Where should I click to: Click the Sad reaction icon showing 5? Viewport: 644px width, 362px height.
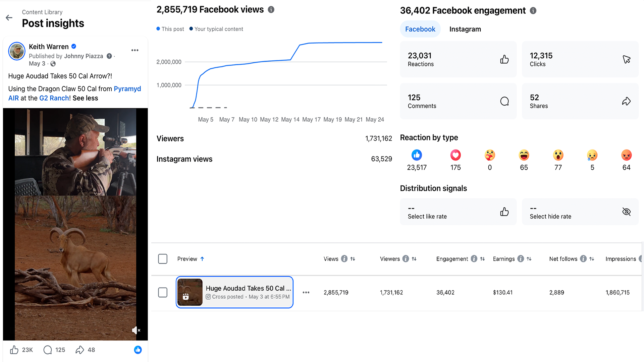(x=592, y=155)
